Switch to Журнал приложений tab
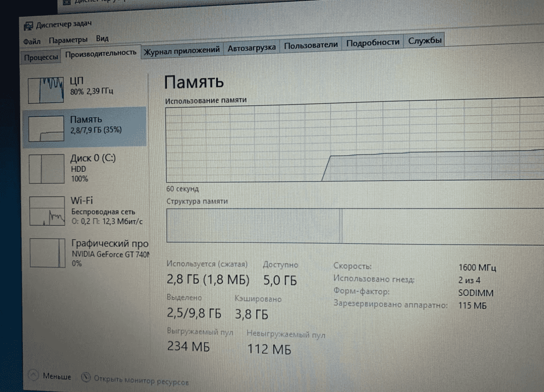This screenshot has width=544, height=392. coord(182,50)
